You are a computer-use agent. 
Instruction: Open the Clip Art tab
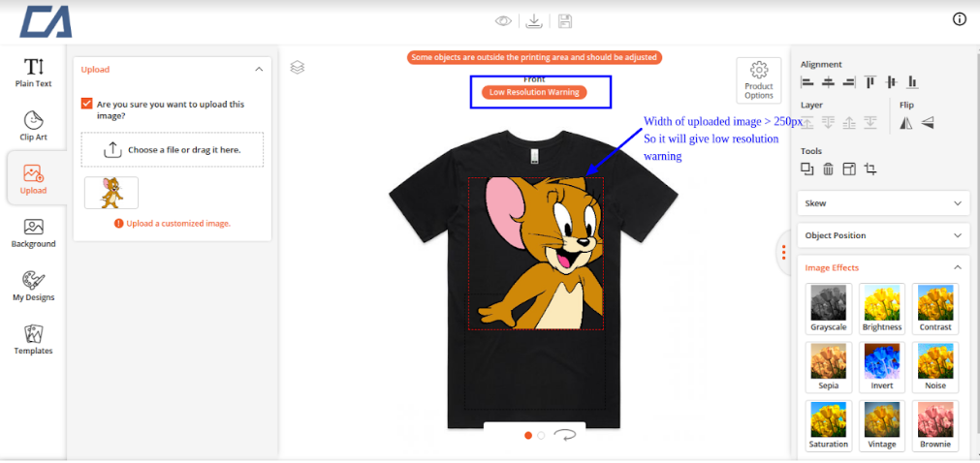pos(33,126)
